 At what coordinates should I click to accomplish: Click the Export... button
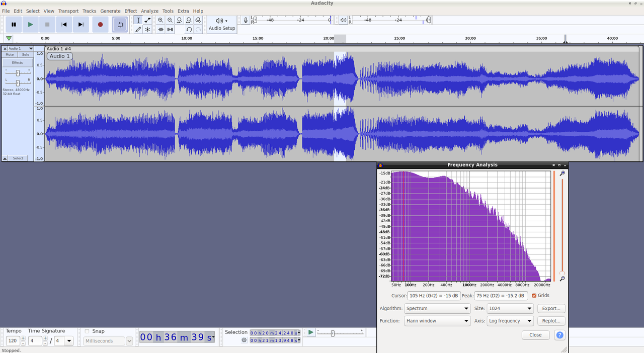pos(551,308)
